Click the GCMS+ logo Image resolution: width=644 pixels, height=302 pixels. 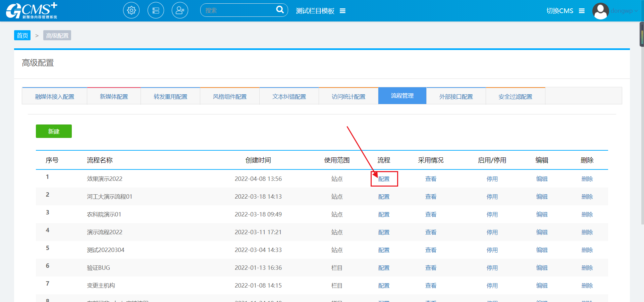click(x=32, y=11)
